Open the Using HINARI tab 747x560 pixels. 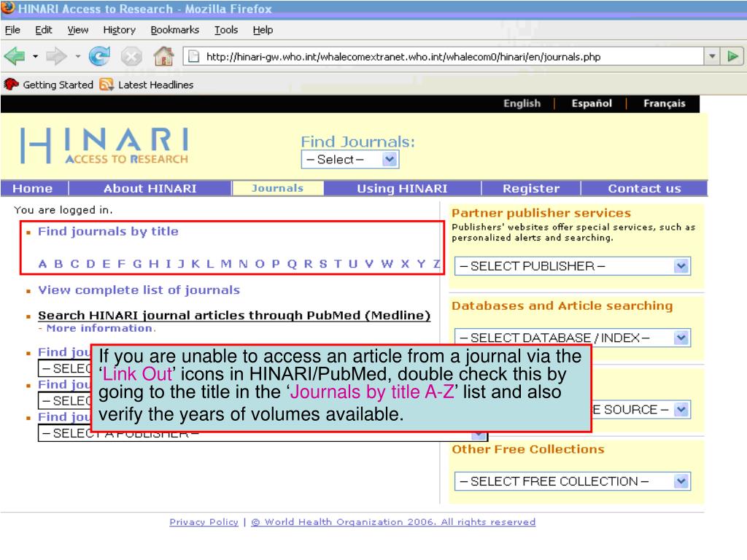click(x=402, y=189)
